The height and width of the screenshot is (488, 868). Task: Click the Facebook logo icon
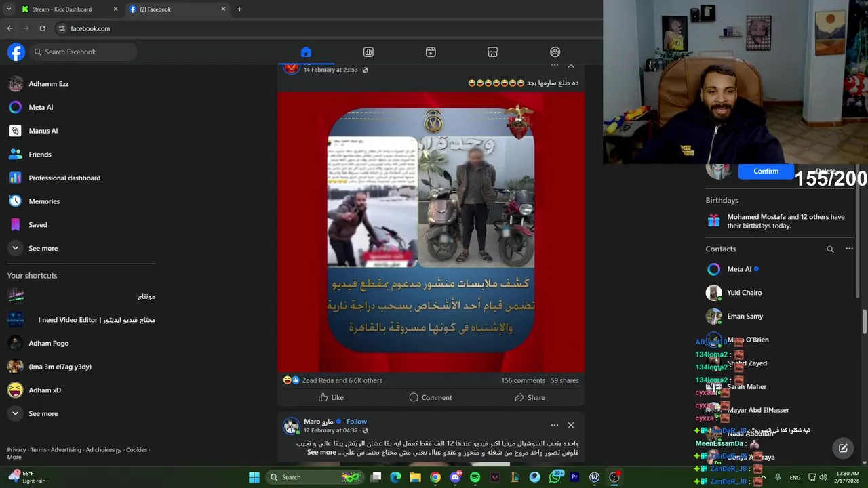(x=16, y=52)
